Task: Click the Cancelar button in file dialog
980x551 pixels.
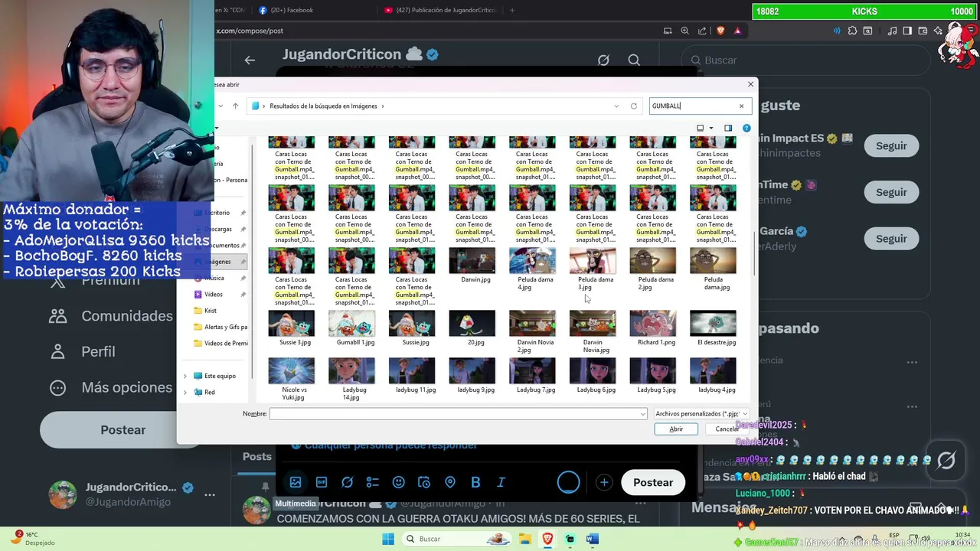Action: [x=727, y=429]
